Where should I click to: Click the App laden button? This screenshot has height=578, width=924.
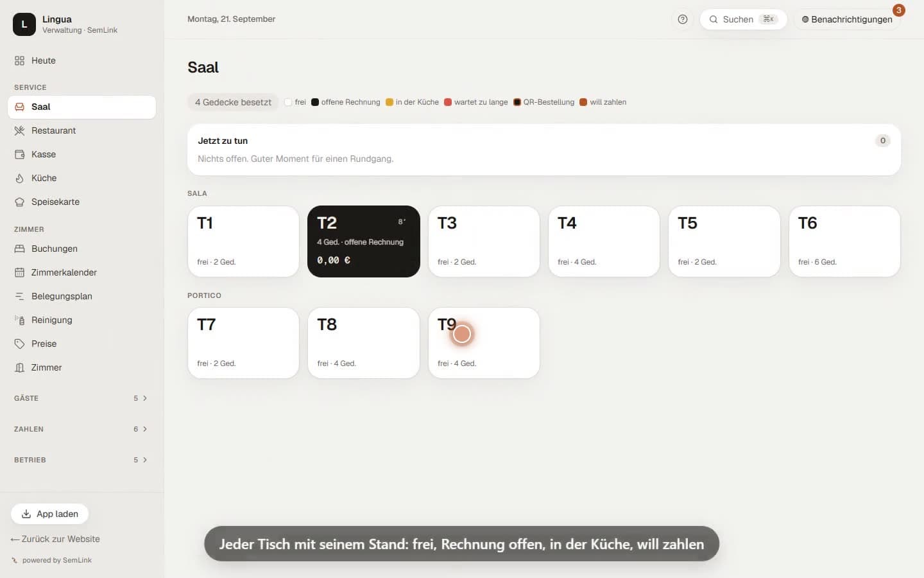[x=50, y=514]
